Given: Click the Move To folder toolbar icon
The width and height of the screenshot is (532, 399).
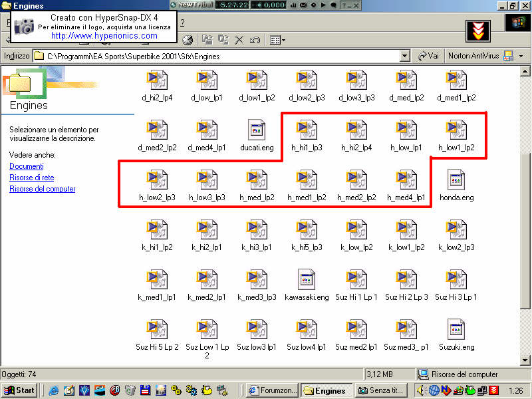Looking at the screenshot, I should [207, 40].
